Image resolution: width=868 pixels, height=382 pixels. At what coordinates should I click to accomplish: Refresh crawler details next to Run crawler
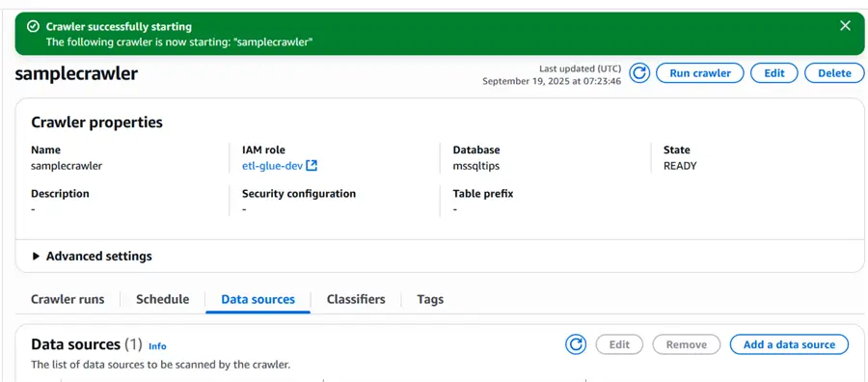coord(639,73)
